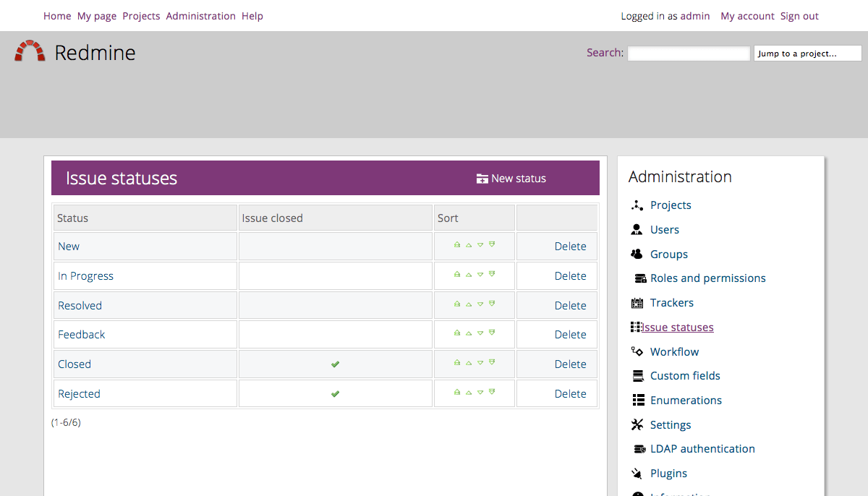Move Closed status to the bottom

pos(492,363)
